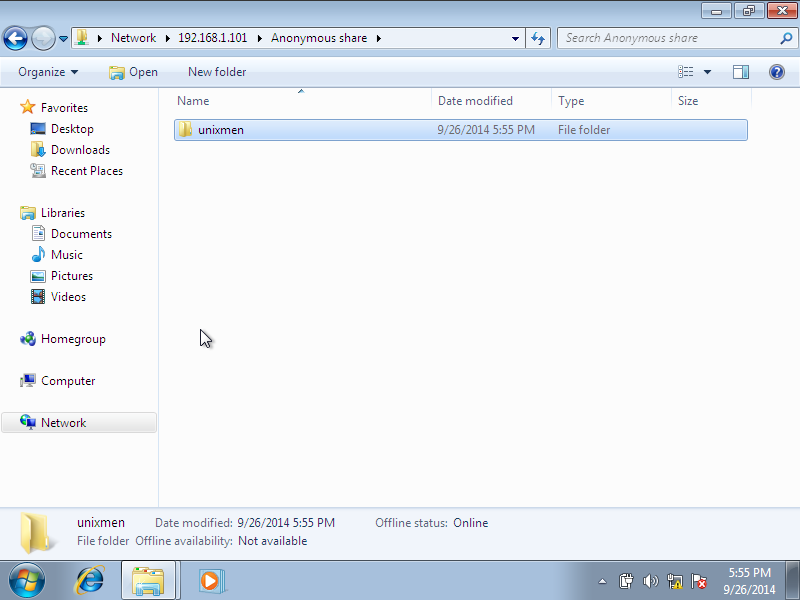Click the 9/26/2014 5:55 PM date cell
Viewport: 800px width, 600px height.
(486, 130)
